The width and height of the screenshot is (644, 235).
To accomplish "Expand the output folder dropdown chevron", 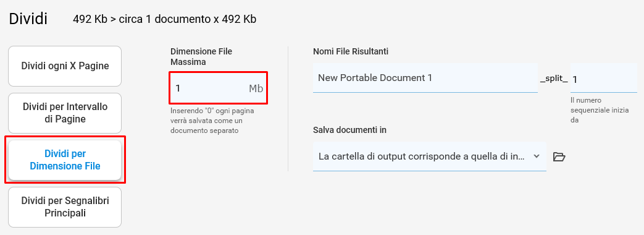I will point(536,156).
